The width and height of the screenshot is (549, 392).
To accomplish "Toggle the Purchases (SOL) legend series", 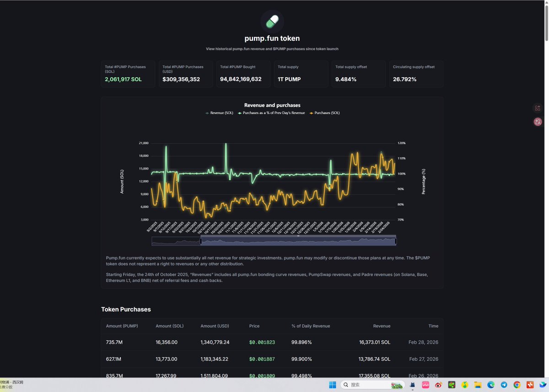I will coord(324,113).
